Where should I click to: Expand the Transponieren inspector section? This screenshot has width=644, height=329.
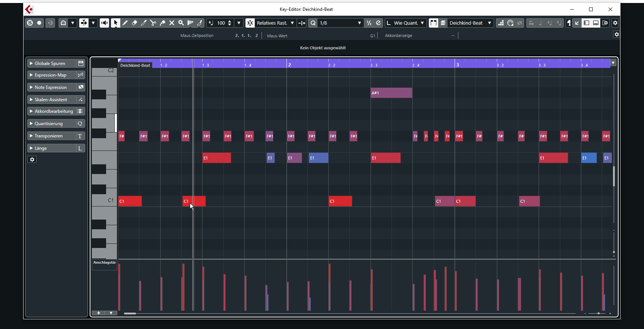(x=49, y=136)
